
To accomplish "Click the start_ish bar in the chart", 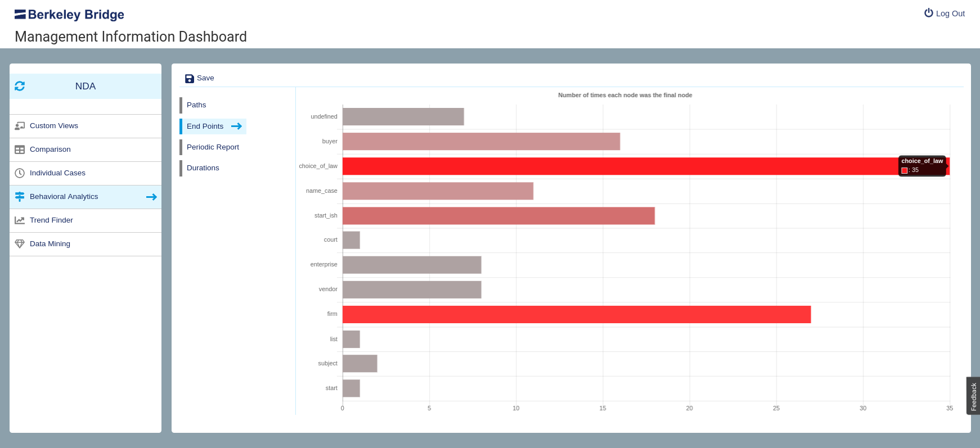I will coord(498,216).
